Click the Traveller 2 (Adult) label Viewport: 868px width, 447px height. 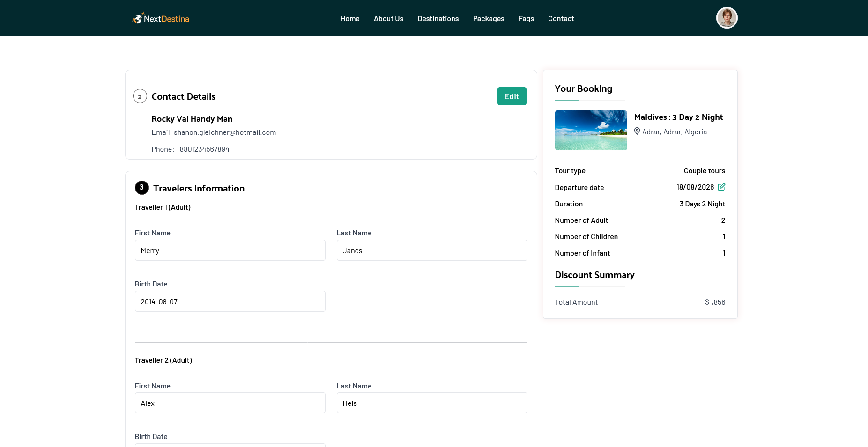(163, 360)
